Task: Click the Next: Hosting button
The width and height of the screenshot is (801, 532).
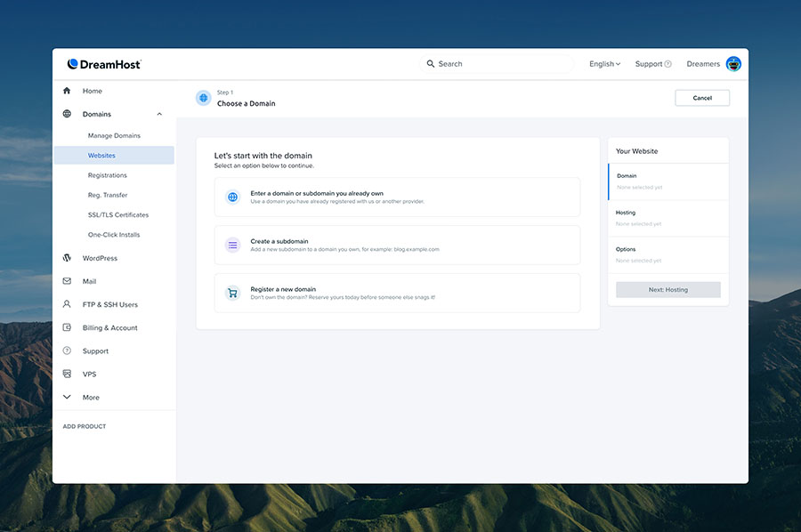Action: coord(668,289)
